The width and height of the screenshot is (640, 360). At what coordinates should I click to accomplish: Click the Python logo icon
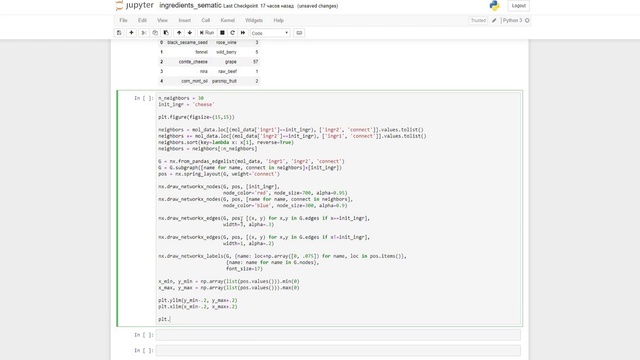[x=495, y=5]
